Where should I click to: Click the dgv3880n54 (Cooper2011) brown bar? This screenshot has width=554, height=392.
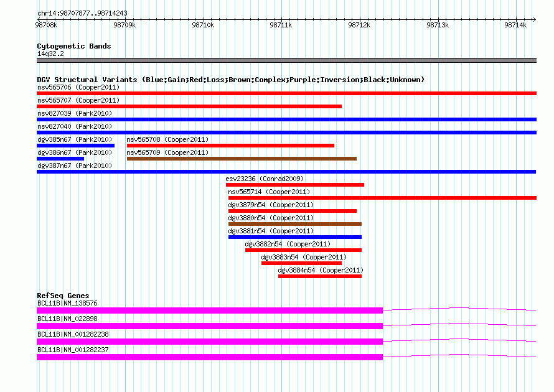[x=295, y=224]
